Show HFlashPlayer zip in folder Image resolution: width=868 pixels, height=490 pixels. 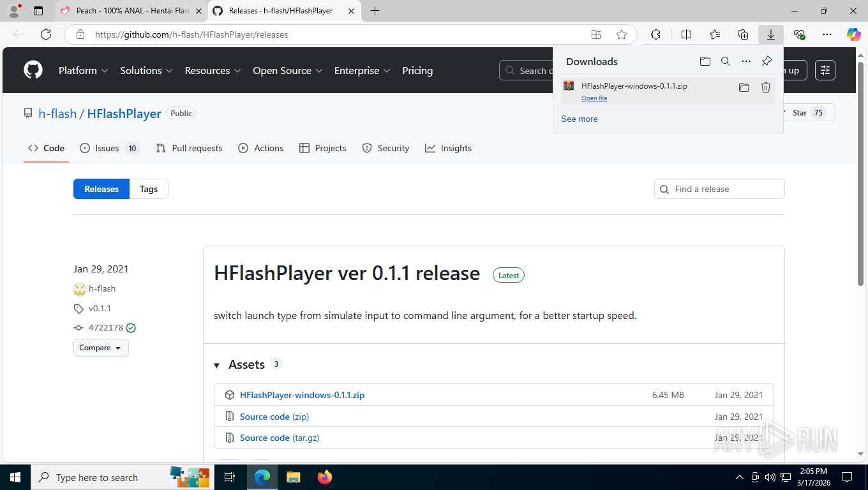pyautogui.click(x=744, y=87)
